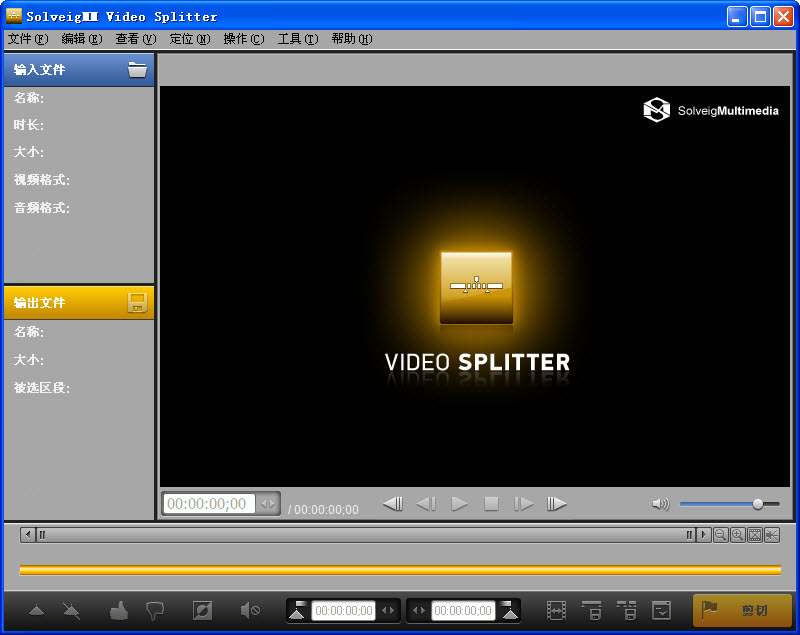
Task: Click the thumbs-down discard fragment icon
Action: [x=154, y=610]
